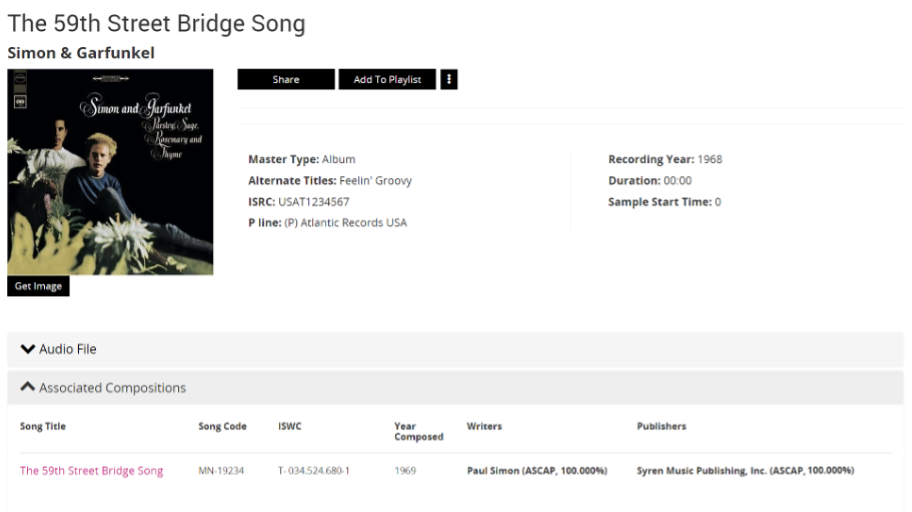Click the Writers column header

[484, 426]
